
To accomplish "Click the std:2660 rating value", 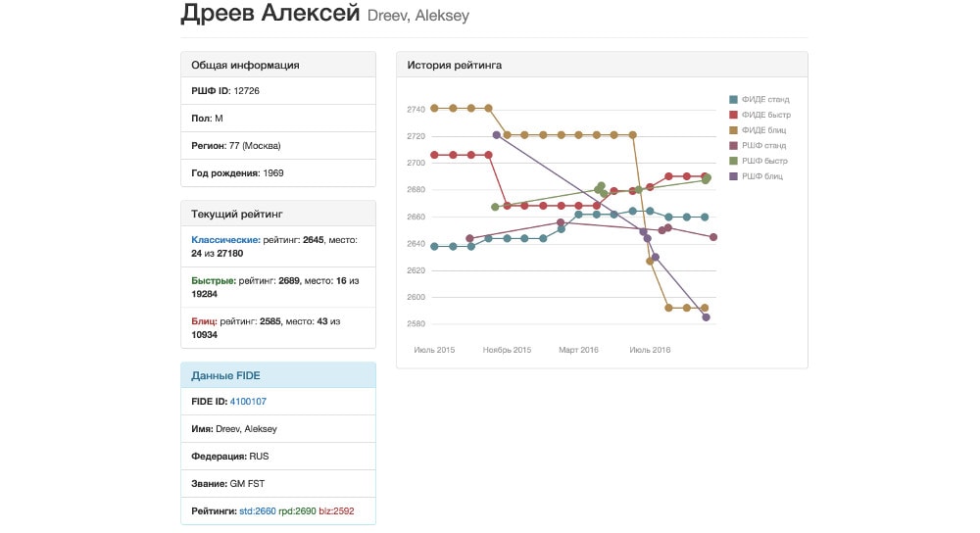I will point(258,511).
